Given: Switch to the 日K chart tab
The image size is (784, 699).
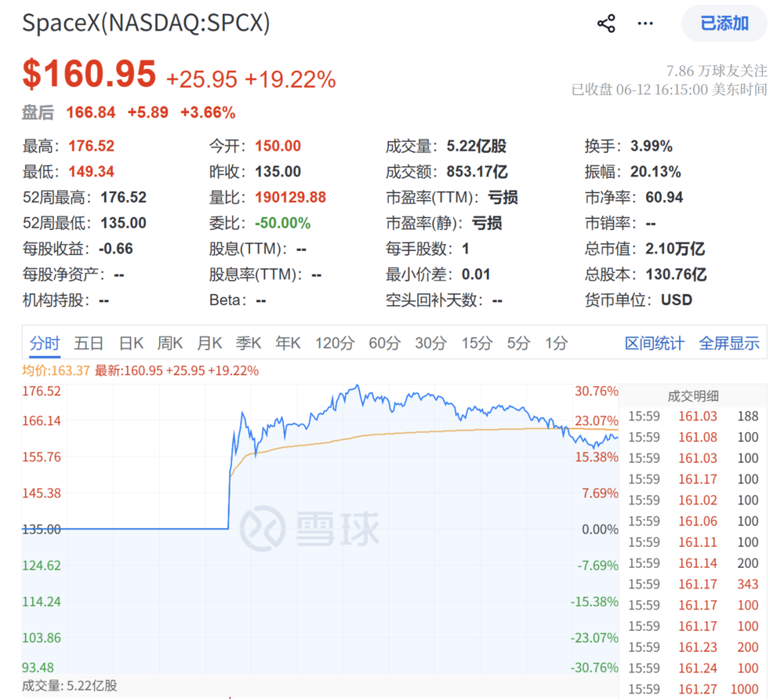Looking at the screenshot, I should (x=131, y=344).
